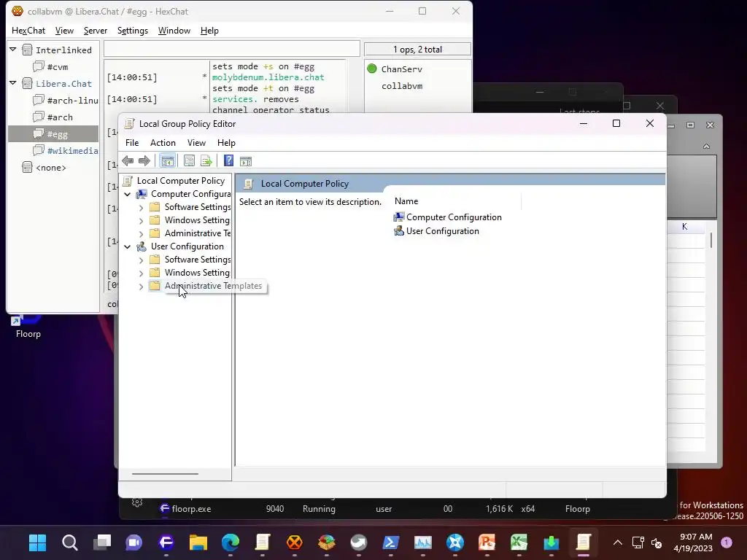Select collabvm in HexChat user list

tap(402, 86)
